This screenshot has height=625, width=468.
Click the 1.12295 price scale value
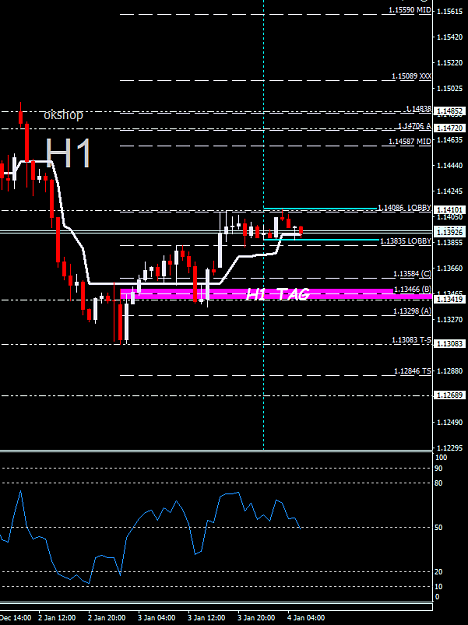click(x=450, y=448)
